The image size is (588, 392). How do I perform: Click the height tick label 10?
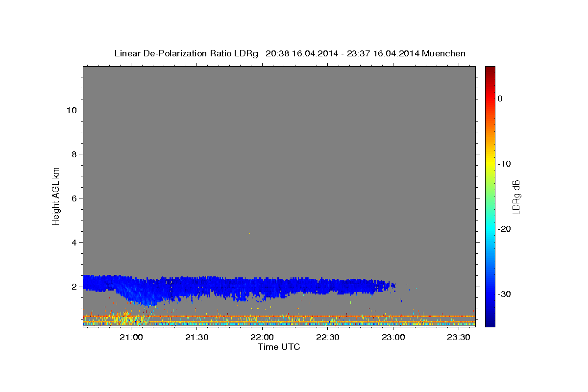tap(71, 110)
